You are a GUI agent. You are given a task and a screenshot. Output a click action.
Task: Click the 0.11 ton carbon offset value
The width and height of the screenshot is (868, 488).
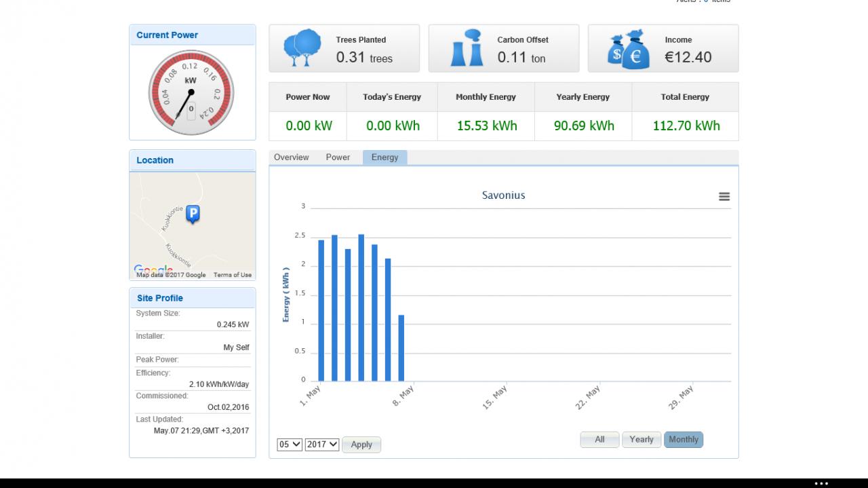521,58
